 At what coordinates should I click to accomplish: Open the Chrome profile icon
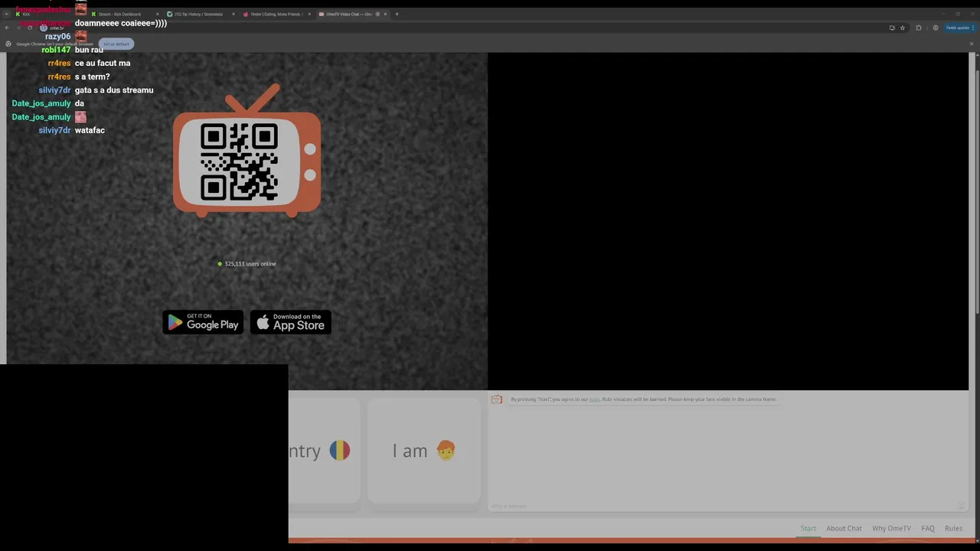pos(935,28)
